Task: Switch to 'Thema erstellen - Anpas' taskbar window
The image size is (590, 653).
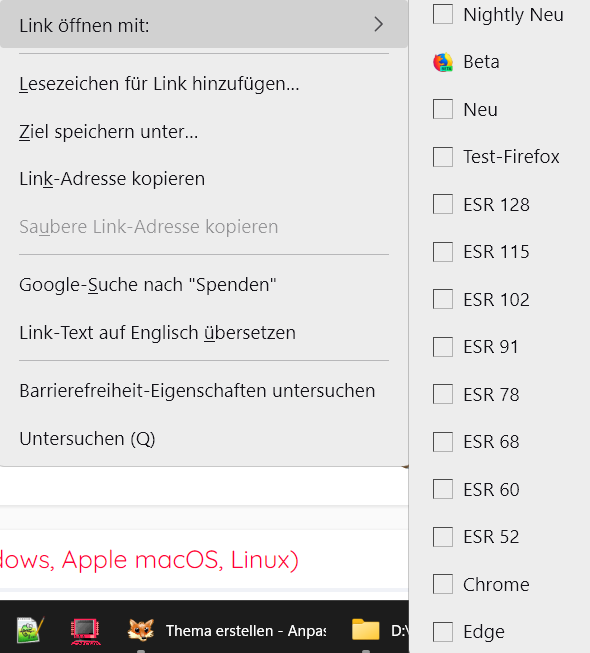Action: tap(246, 631)
